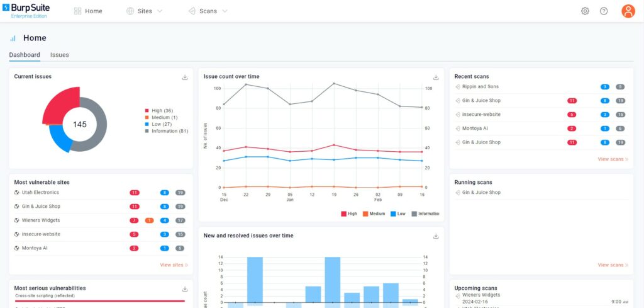The image size is (644, 308).
Task: Open Utah Electronics site
Action: click(x=40, y=193)
